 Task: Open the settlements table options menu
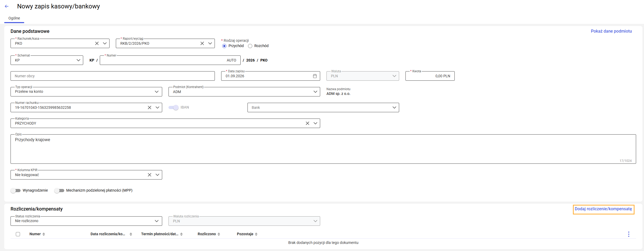tap(629, 234)
